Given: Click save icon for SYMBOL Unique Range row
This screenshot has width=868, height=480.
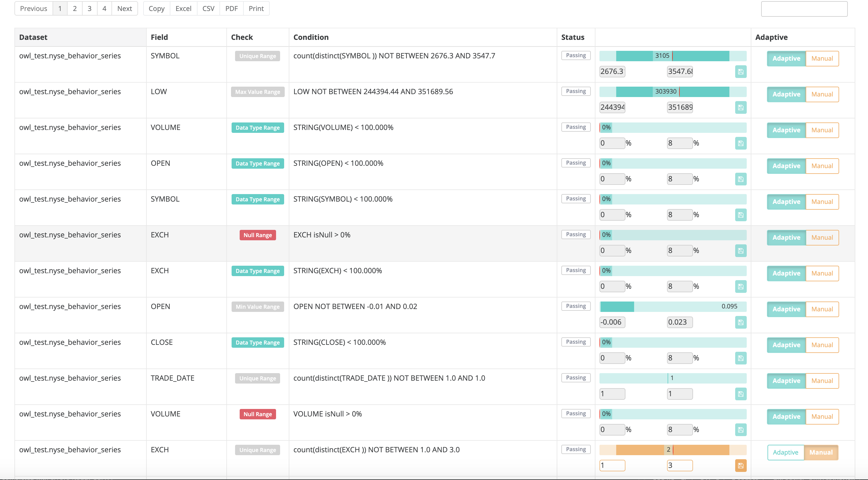Looking at the screenshot, I should 740,71.
